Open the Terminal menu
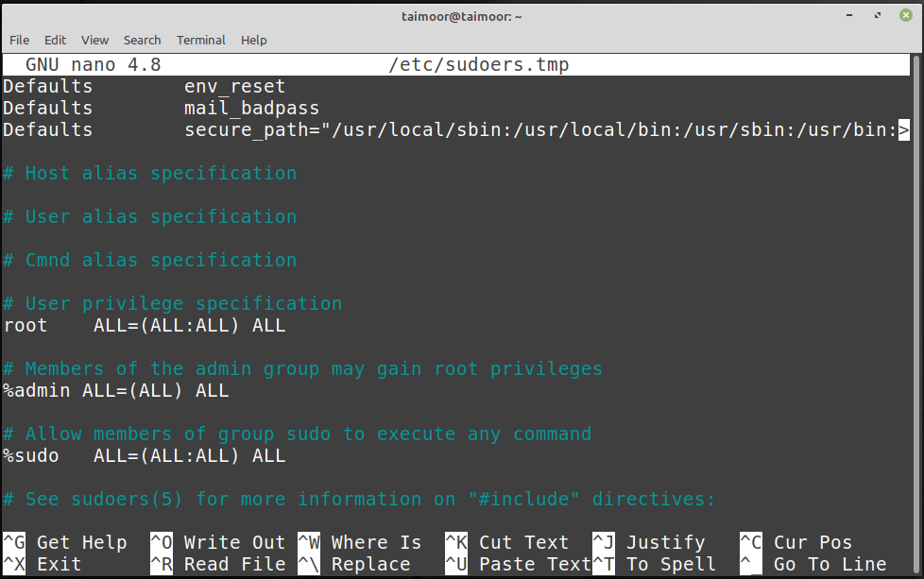Viewport: 924px width, 579px height. pos(201,40)
